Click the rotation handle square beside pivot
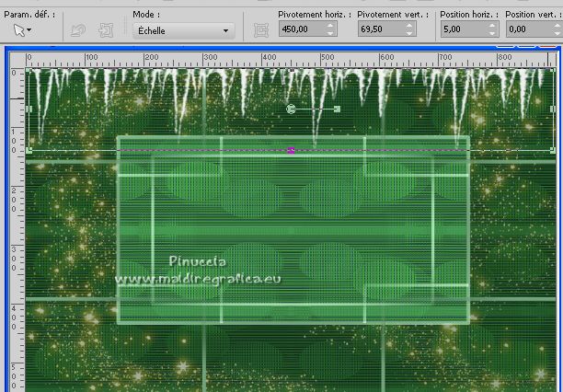This screenshot has height=392, width=563. pos(337,109)
